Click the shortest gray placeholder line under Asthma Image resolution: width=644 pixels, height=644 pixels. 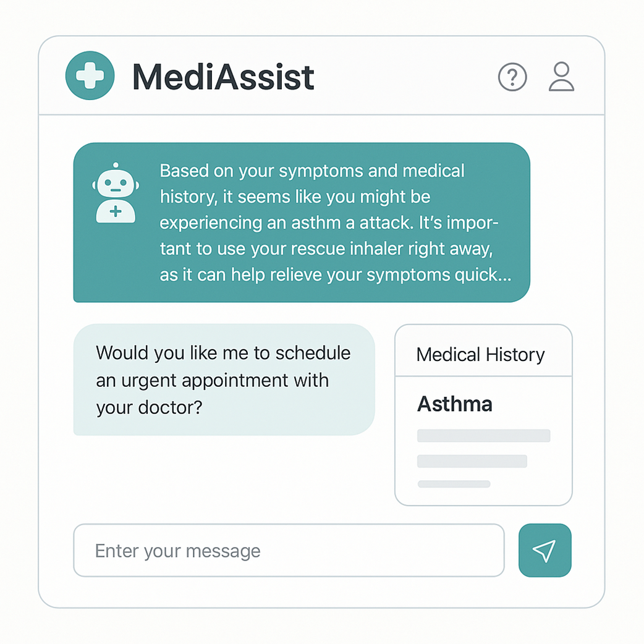(x=454, y=484)
